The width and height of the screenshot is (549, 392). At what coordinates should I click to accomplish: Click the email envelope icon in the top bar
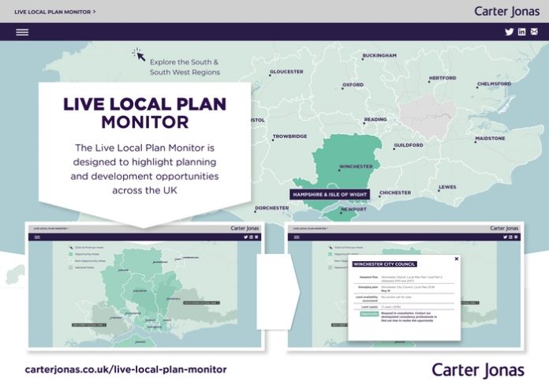pos(534,32)
